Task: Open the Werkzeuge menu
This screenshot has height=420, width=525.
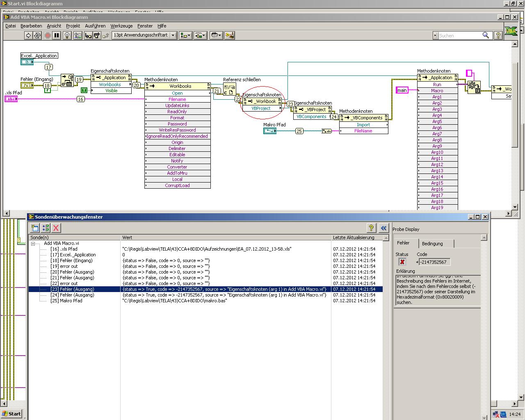Action: point(121,26)
